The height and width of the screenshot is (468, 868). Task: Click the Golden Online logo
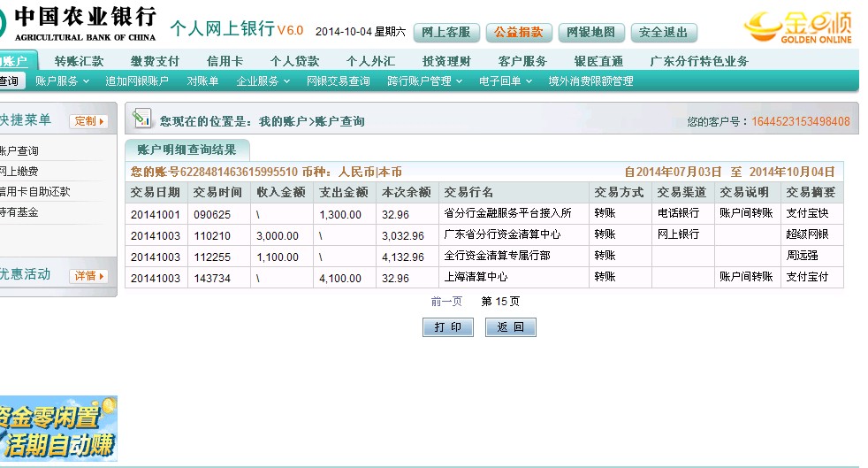(x=798, y=27)
